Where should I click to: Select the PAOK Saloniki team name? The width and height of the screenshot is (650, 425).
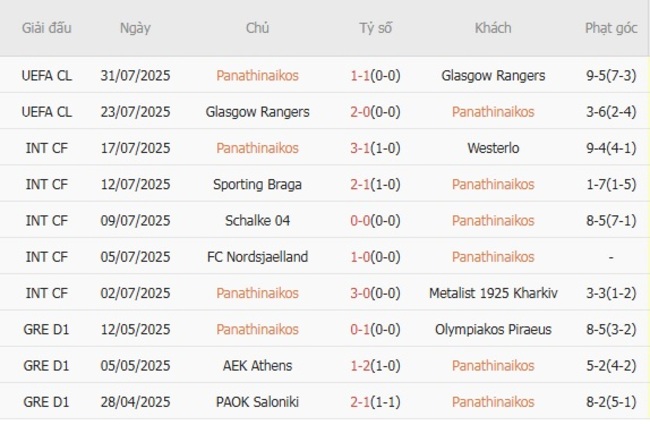point(257,401)
